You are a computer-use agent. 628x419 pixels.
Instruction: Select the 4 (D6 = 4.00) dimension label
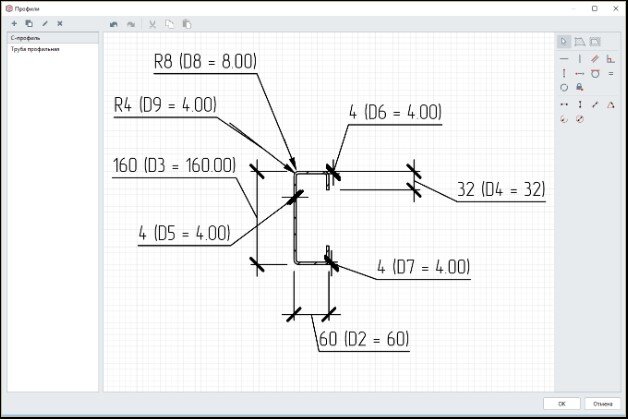pos(395,112)
